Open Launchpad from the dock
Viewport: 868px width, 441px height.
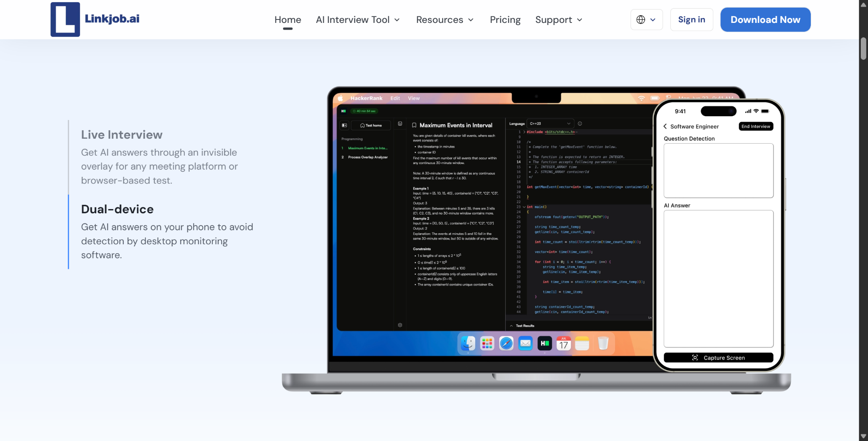click(x=487, y=343)
